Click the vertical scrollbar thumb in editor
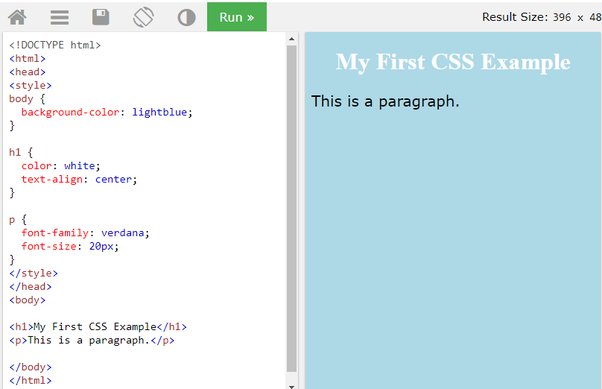Image resolution: width=602 pixels, height=389 pixels. (x=291, y=209)
